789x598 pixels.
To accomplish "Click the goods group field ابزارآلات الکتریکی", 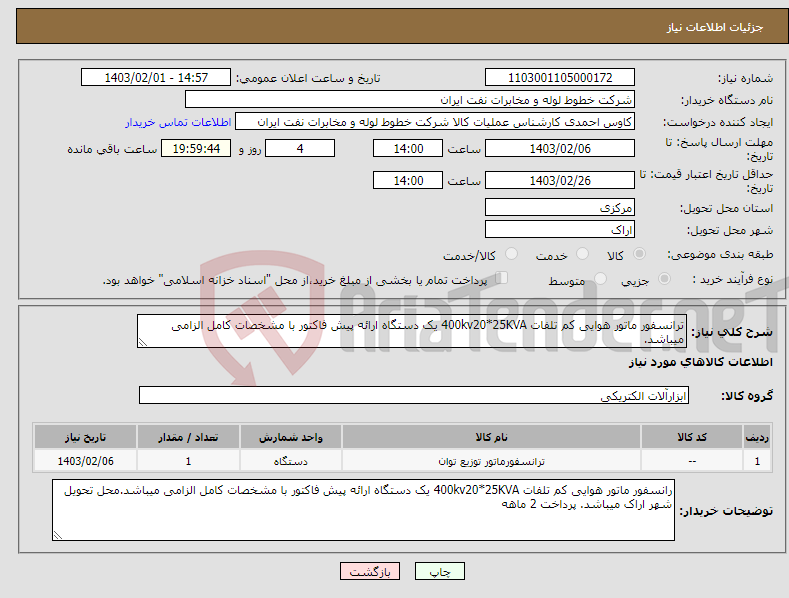I will (x=414, y=395).
